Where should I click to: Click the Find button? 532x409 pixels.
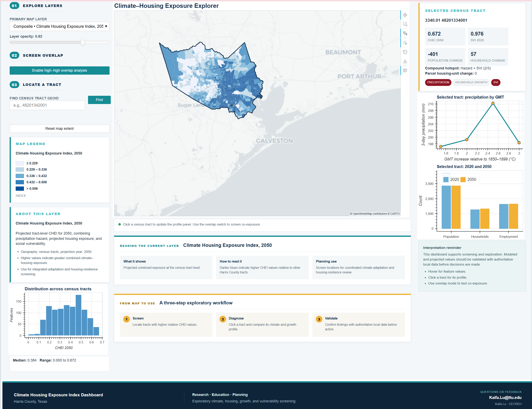[x=99, y=100]
